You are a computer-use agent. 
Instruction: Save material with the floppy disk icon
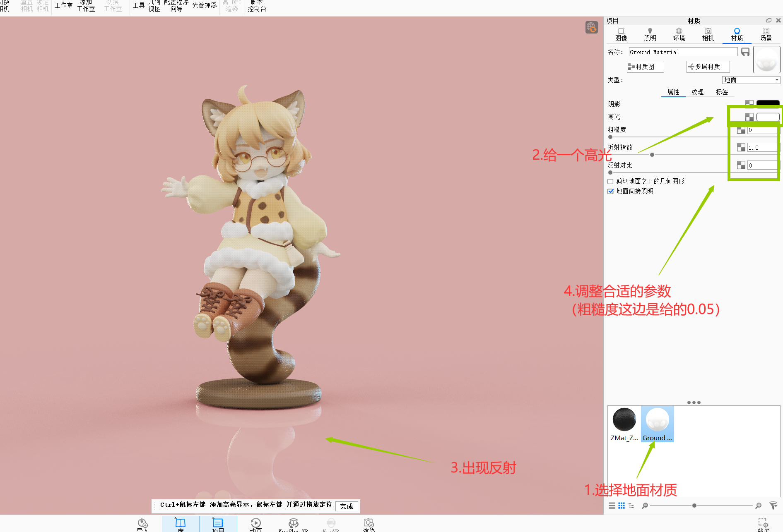(745, 52)
